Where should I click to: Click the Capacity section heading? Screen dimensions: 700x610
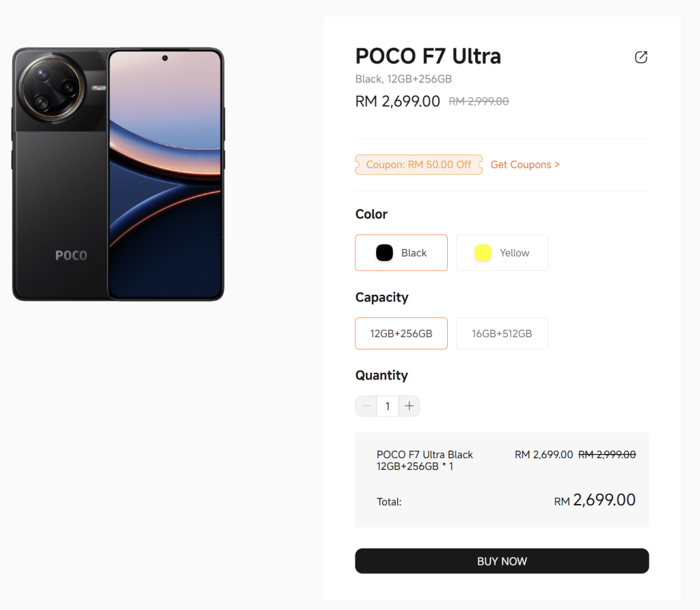point(381,297)
